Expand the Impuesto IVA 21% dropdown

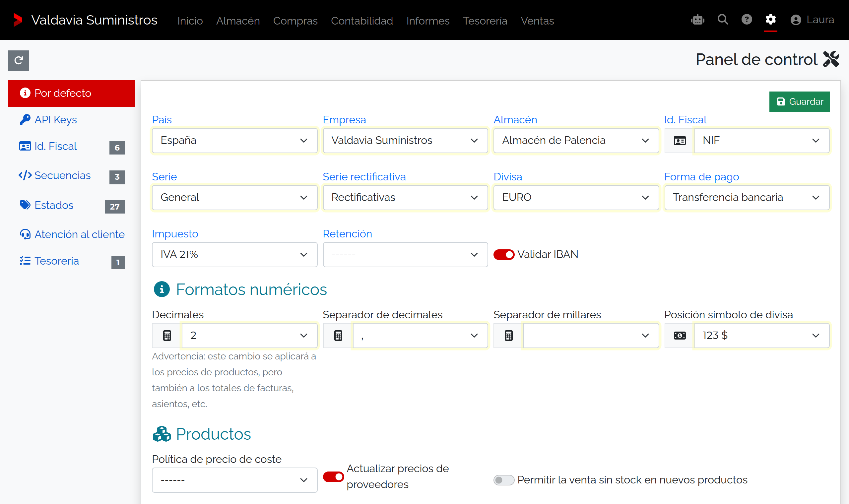(x=235, y=254)
